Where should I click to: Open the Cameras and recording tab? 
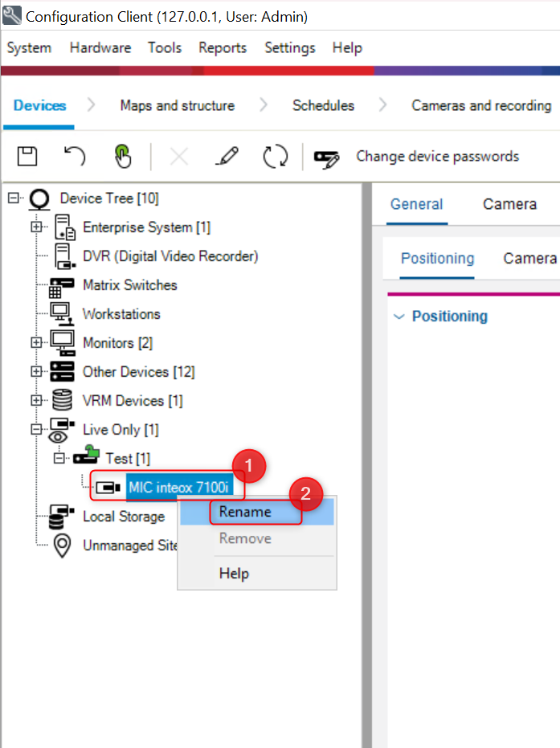(x=480, y=105)
